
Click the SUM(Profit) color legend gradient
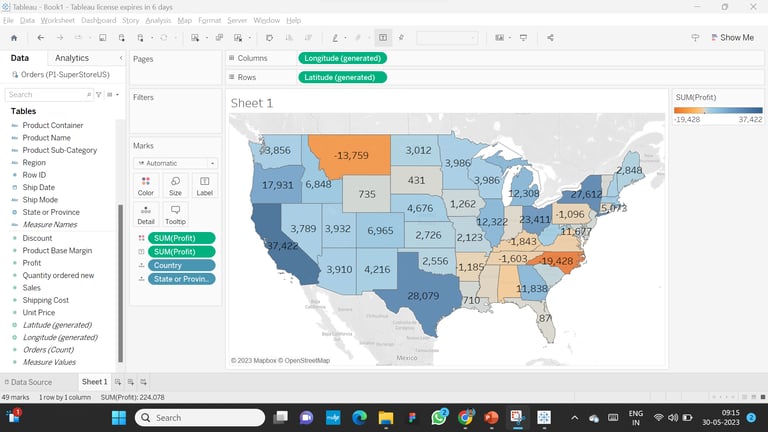coord(718,110)
